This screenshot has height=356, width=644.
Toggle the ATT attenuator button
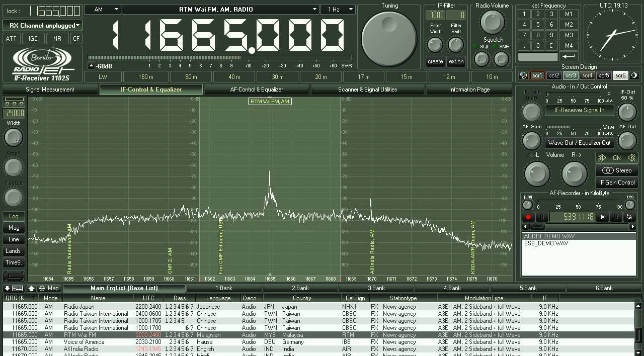tap(11, 38)
